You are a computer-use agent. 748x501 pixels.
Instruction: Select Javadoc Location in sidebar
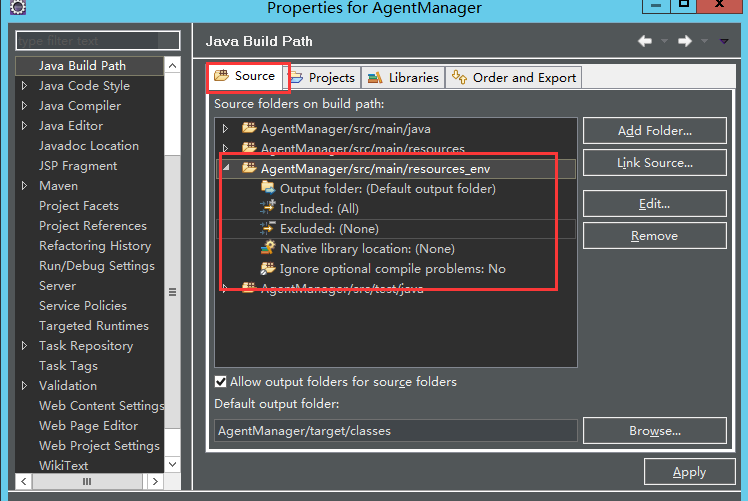(x=89, y=146)
